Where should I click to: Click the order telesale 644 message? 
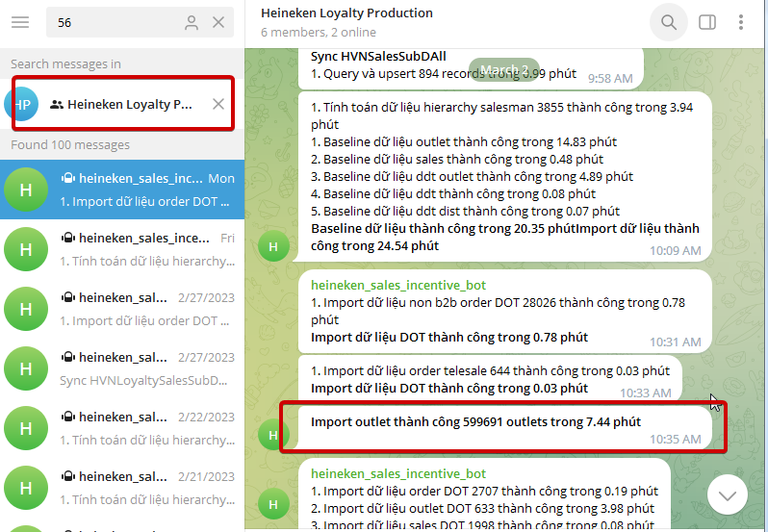(490, 380)
